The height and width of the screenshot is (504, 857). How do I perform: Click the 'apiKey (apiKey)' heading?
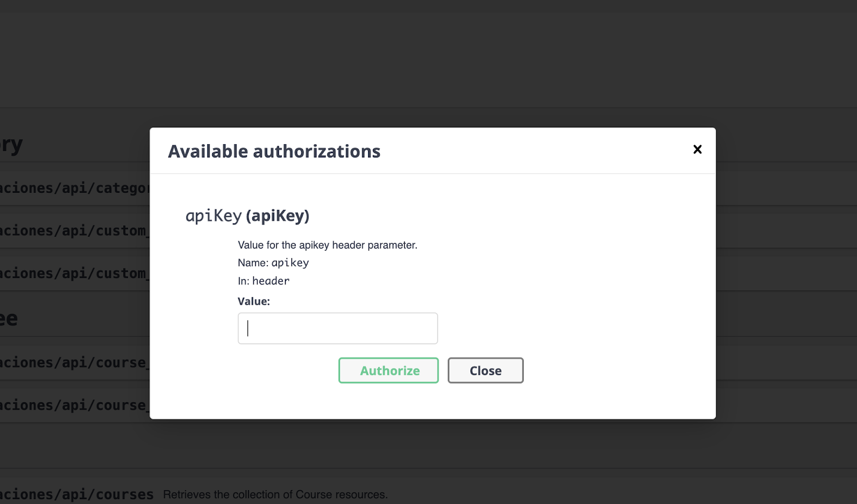247,216
